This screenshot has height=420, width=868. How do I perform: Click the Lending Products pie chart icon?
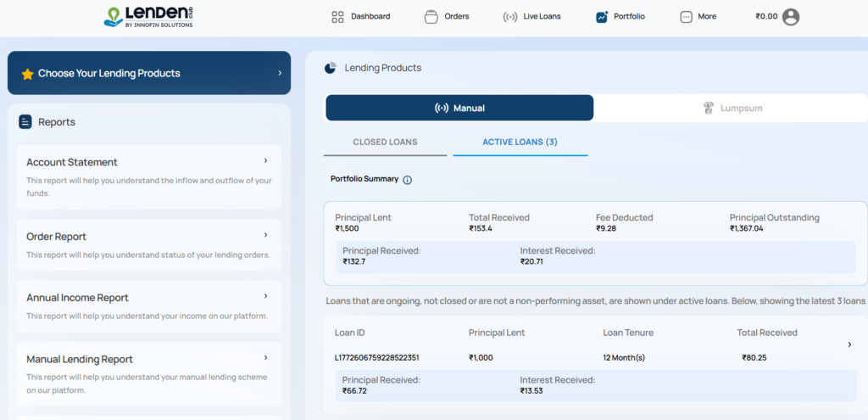click(331, 68)
